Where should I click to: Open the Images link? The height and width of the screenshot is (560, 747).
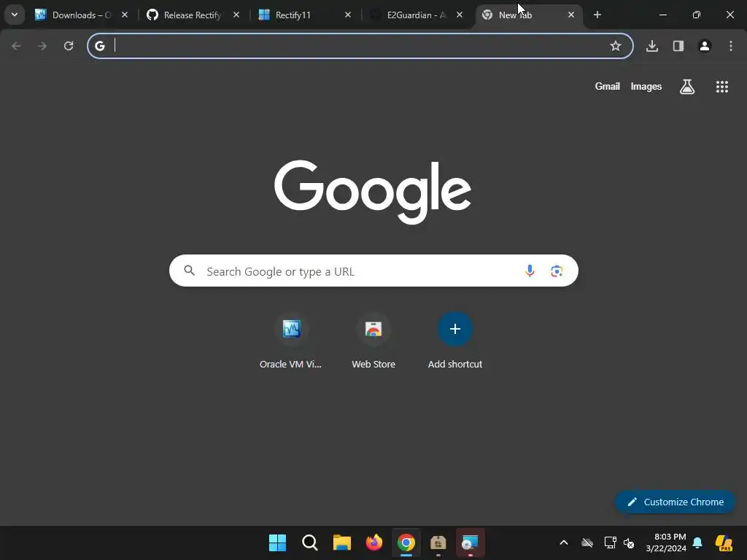point(646,86)
